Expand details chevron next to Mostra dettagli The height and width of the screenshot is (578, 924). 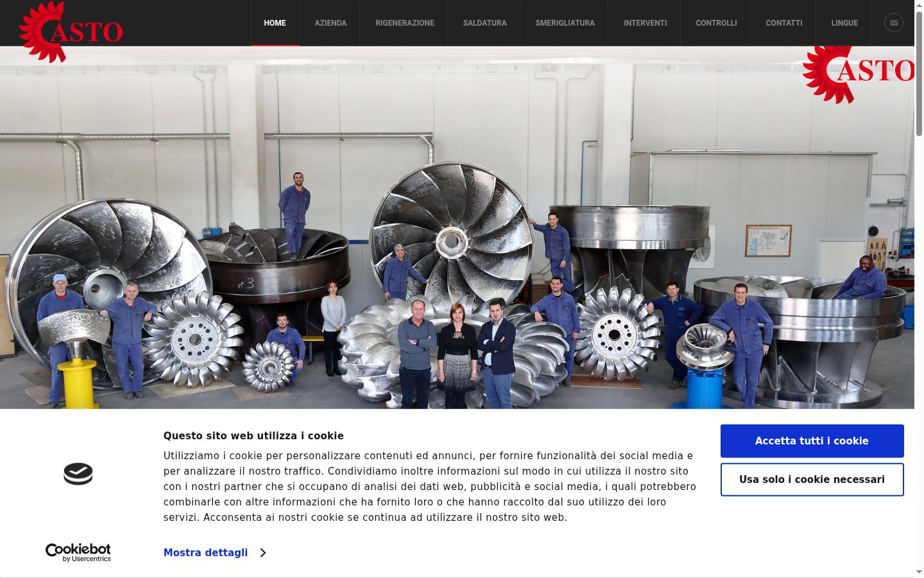[x=262, y=552]
